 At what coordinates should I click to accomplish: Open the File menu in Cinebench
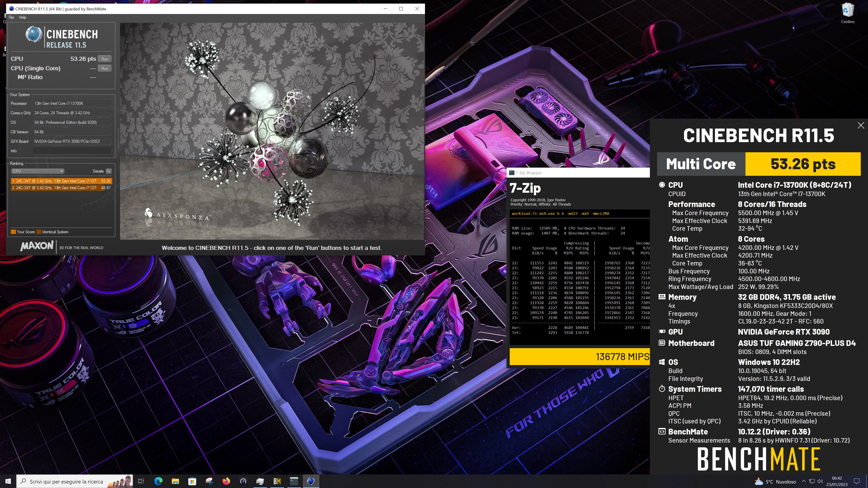(12, 18)
